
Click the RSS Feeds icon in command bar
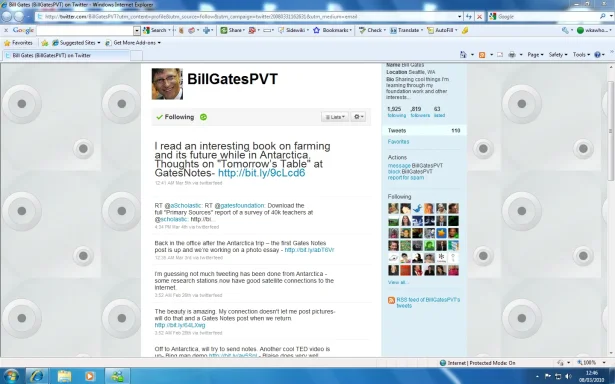482,55
